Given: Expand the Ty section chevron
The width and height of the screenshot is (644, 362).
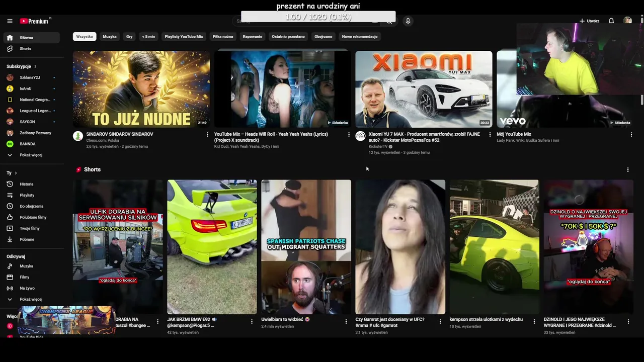Looking at the screenshot, I should 16,173.
